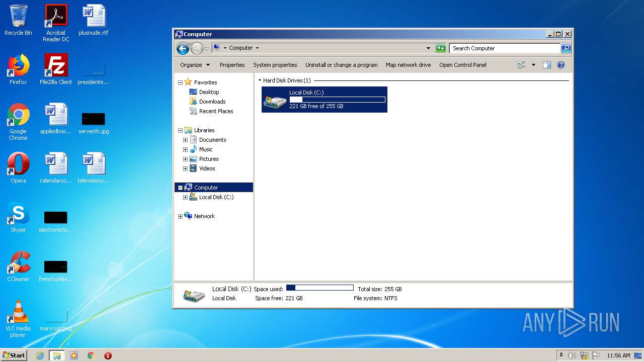The height and width of the screenshot is (362, 644).
Task: Change view with the views icon
Action: (521, 65)
